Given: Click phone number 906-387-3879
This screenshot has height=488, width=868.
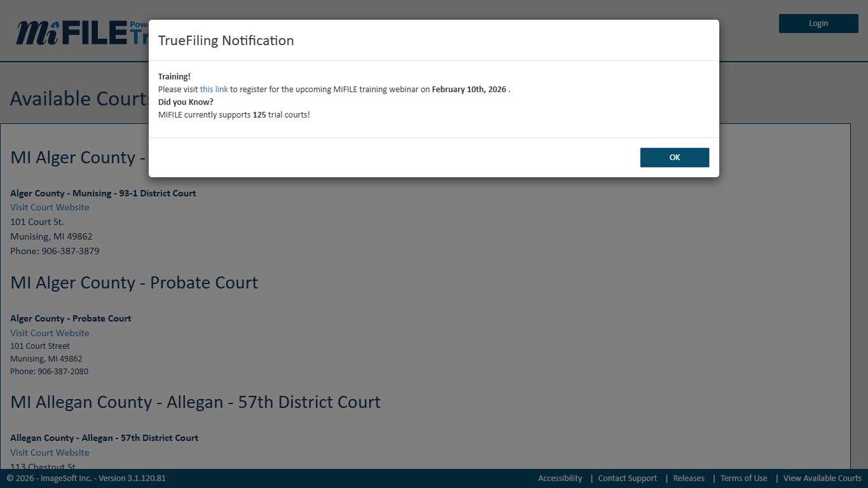Looking at the screenshot, I should [70, 251].
